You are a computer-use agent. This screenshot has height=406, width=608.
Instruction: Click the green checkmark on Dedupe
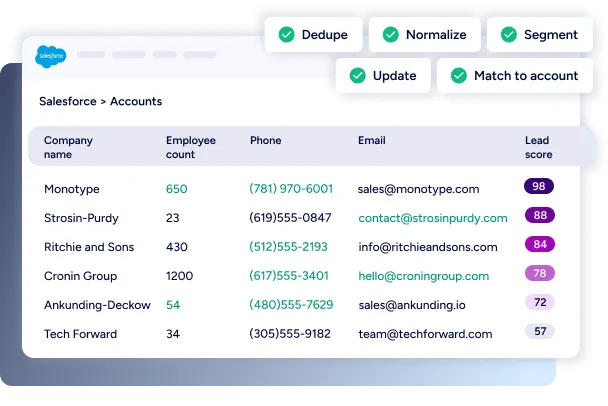[x=287, y=35]
